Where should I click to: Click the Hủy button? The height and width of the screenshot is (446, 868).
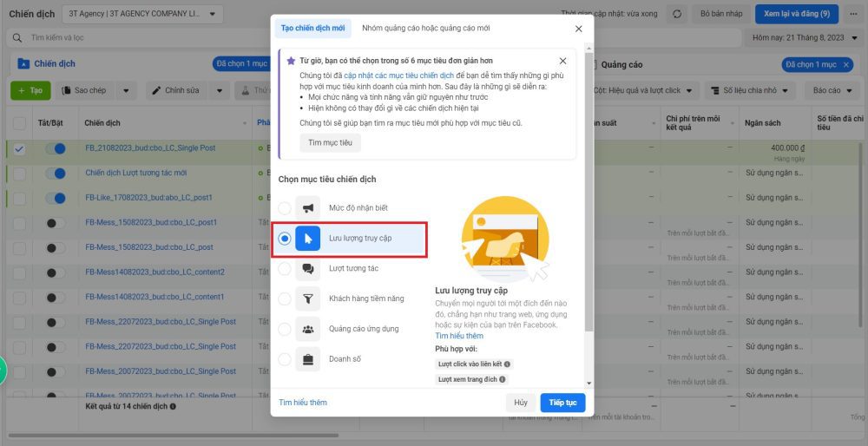pyautogui.click(x=520, y=403)
